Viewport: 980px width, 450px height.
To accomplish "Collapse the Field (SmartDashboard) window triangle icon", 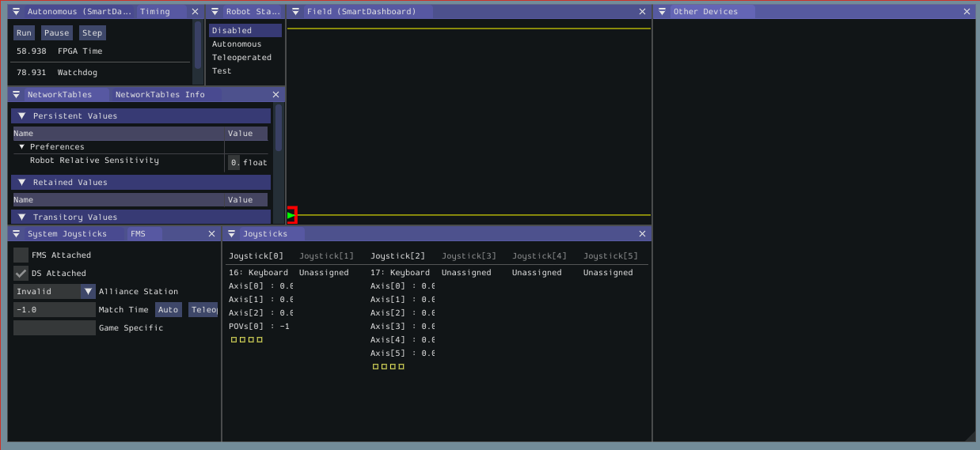I will (295, 12).
